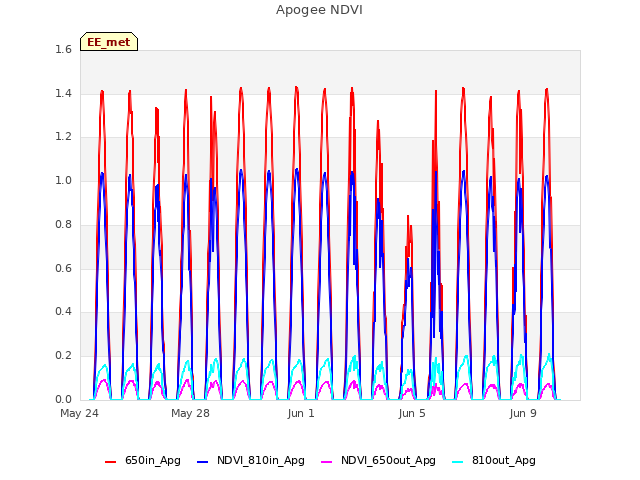Click the 0.0 y-axis tick label
This screenshot has width=640, height=480.
click(x=63, y=399)
